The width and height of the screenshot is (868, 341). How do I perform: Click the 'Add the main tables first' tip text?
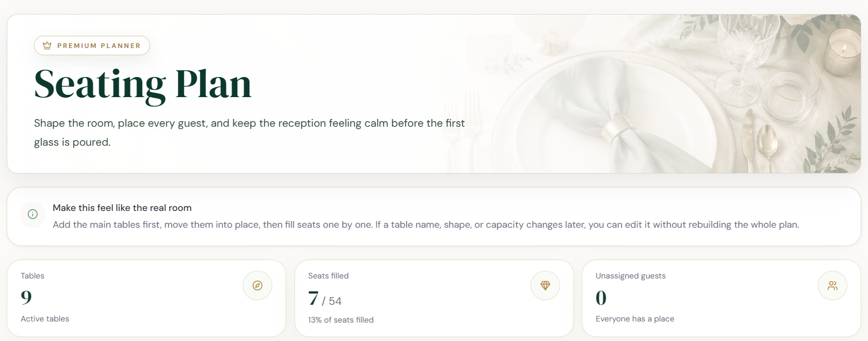coord(426,225)
